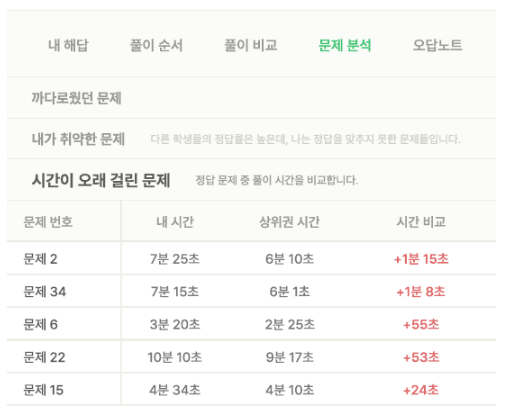Open the 풀이 순서 tab
This screenshot has width=509, height=417.
click(156, 45)
